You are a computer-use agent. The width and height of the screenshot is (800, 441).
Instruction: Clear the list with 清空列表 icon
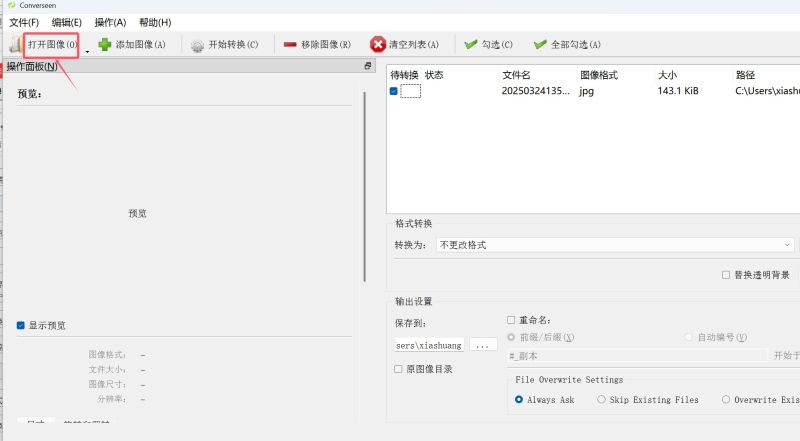click(378, 44)
